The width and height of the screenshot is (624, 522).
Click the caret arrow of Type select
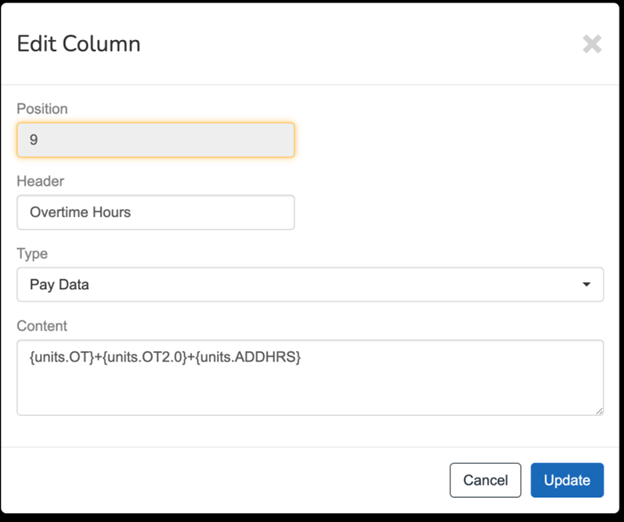(x=586, y=285)
